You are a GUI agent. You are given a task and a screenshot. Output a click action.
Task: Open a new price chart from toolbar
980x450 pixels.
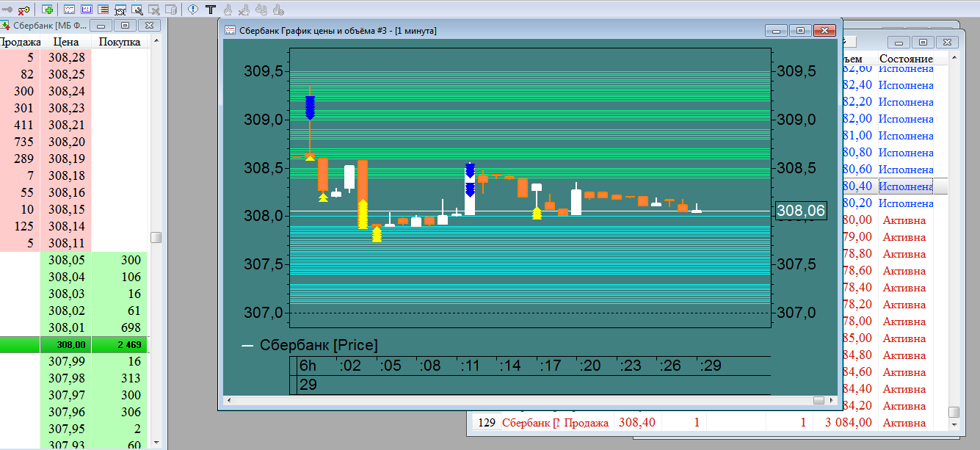point(70,10)
